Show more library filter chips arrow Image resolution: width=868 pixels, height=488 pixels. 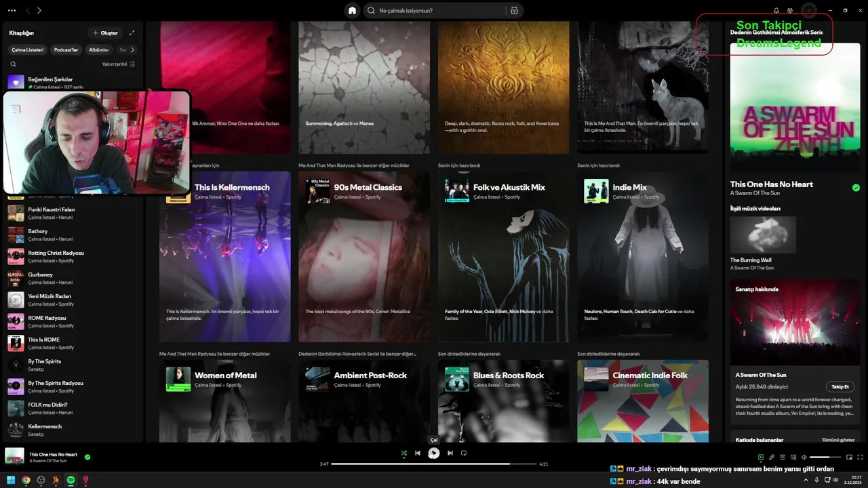132,49
